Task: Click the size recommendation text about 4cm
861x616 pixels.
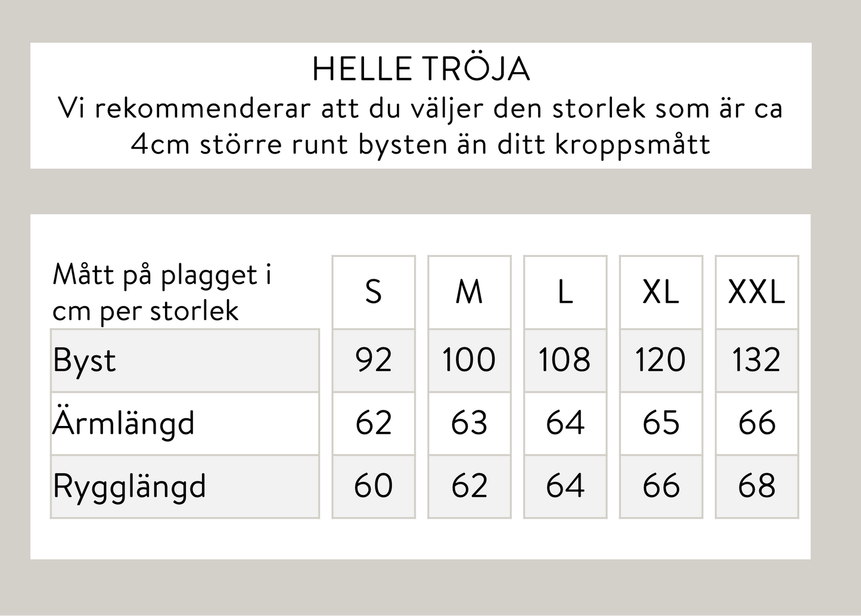Action: tap(421, 126)
